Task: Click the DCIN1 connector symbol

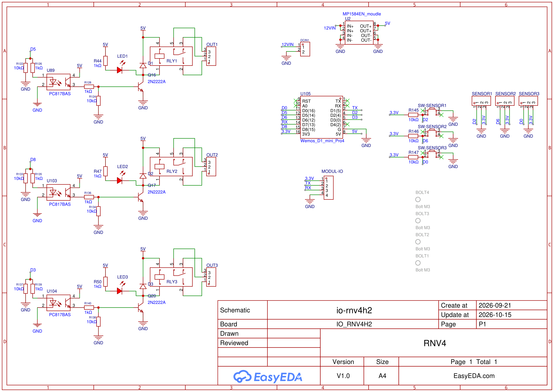Action: 305,49
